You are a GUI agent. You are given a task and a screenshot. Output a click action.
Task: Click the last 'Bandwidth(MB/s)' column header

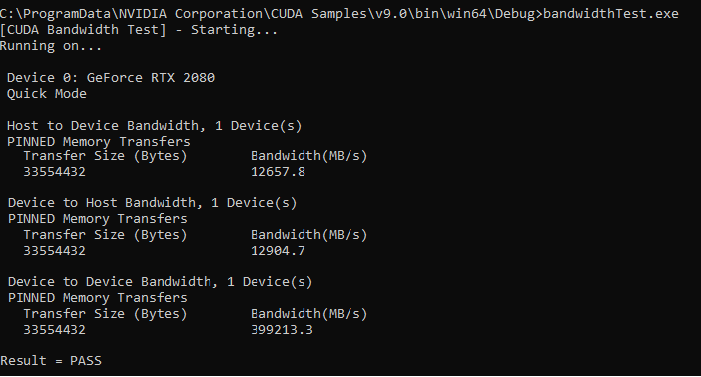click(x=309, y=314)
